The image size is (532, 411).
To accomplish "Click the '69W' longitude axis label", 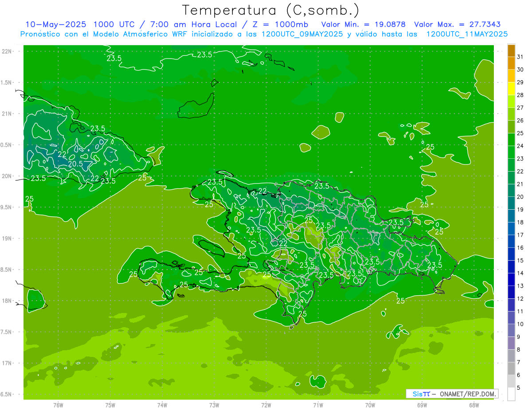I will [x=422, y=405].
